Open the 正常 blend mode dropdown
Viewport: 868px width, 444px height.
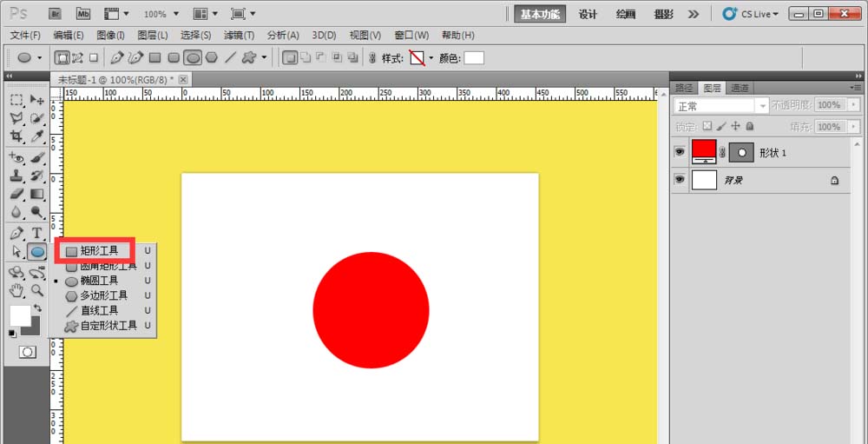tap(721, 105)
